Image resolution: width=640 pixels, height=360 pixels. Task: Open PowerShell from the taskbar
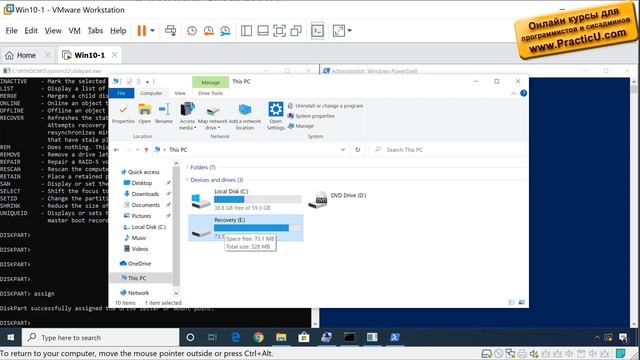(395, 338)
